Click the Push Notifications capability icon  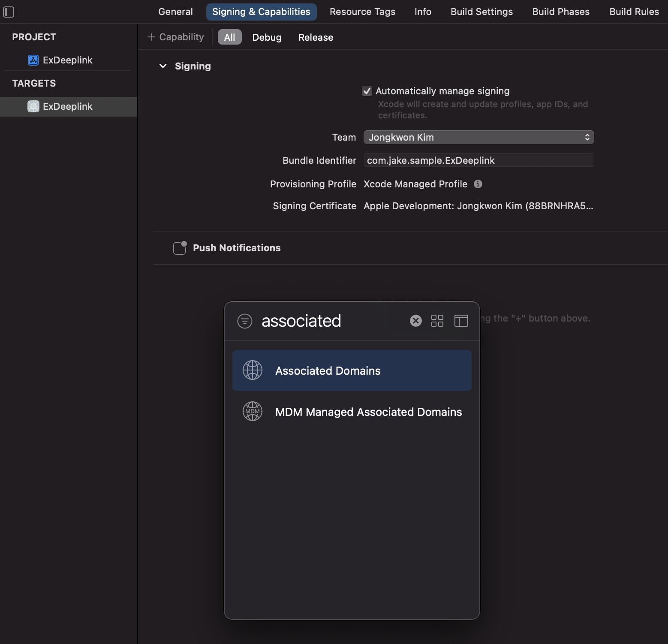[x=180, y=247]
